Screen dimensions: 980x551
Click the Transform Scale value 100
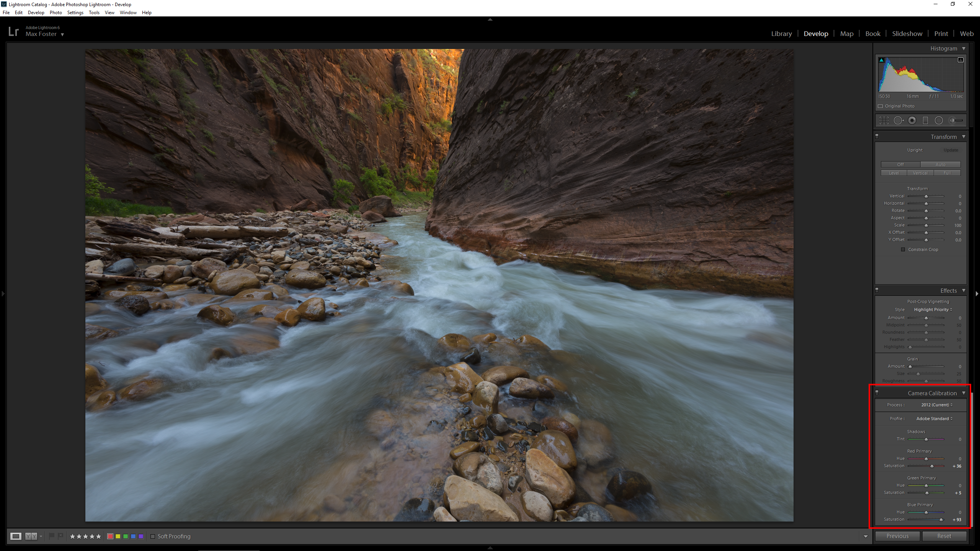(957, 225)
